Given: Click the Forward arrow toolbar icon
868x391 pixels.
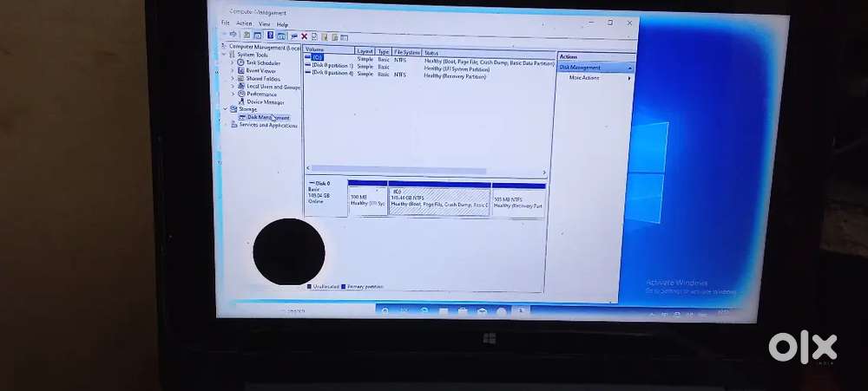Looking at the screenshot, I should 233,36.
